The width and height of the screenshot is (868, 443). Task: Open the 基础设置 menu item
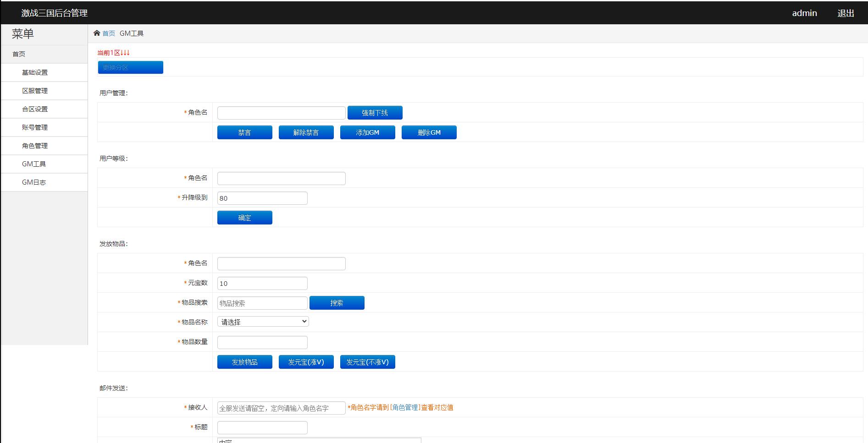click(34, 72)
